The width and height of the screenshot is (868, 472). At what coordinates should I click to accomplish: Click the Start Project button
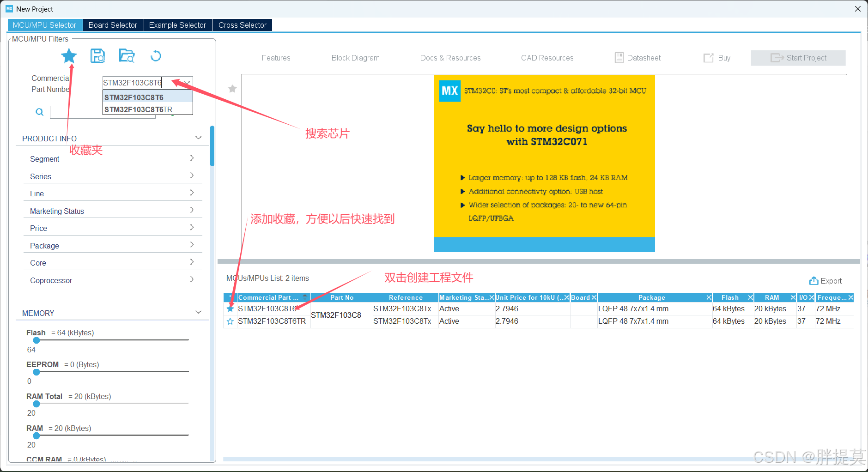(798, 58)
